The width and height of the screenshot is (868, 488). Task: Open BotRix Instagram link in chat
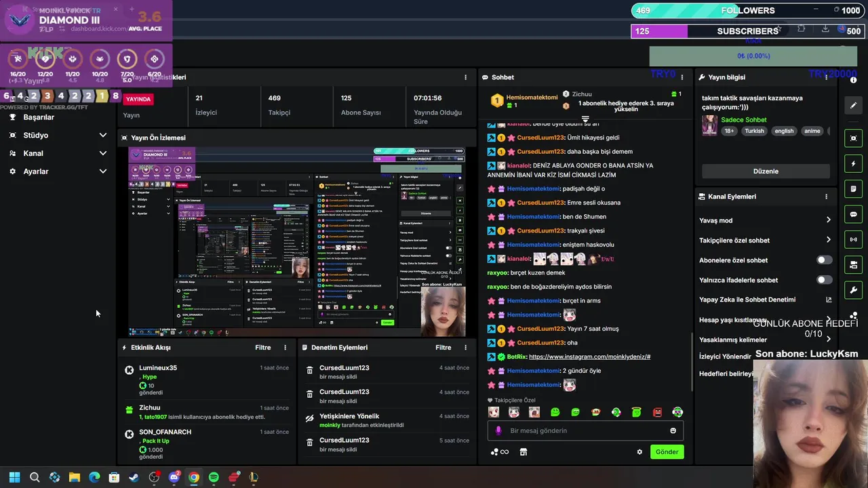tap(589, 357)
